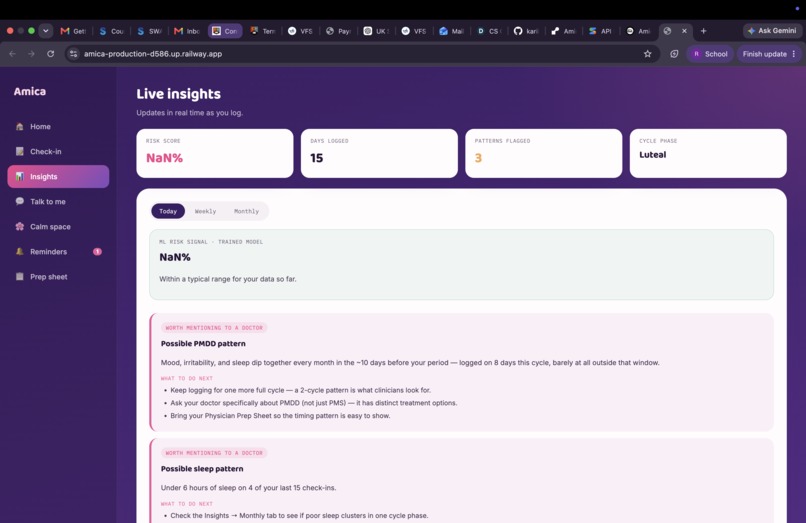The image size is (806, 523).
Task: Switch to the GitHub 'kari' tab
Action: (x=527, y=31)
